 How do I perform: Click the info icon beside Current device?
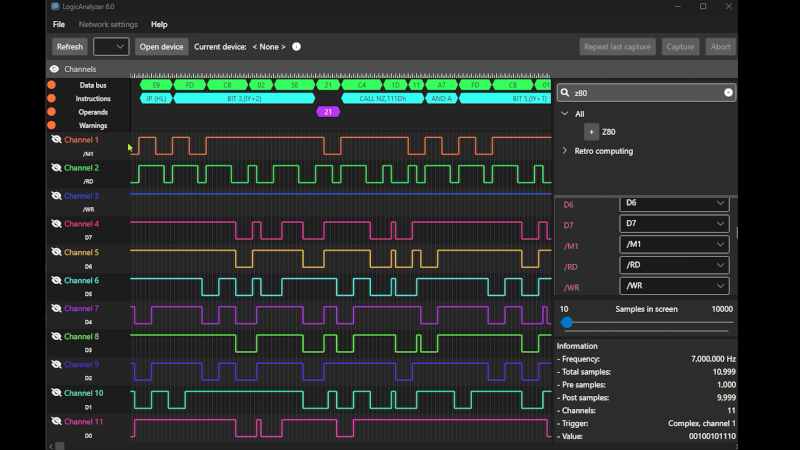[297, 47]
